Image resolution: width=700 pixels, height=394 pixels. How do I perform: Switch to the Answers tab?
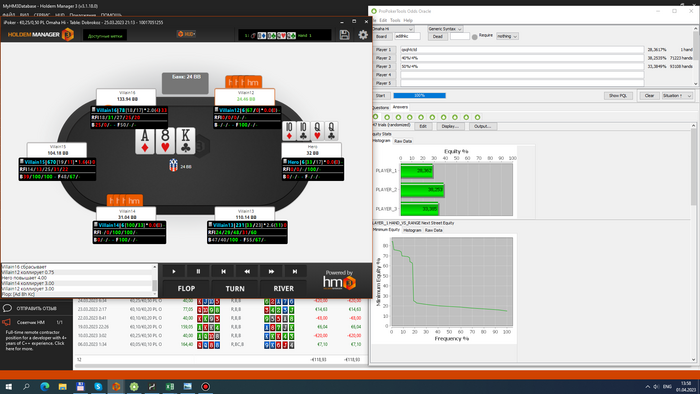tap(400, 107)
